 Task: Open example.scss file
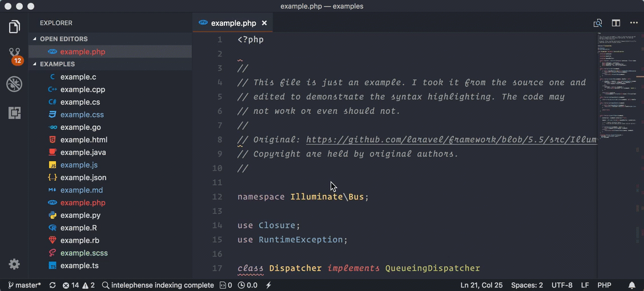click(x=110, y=253)
